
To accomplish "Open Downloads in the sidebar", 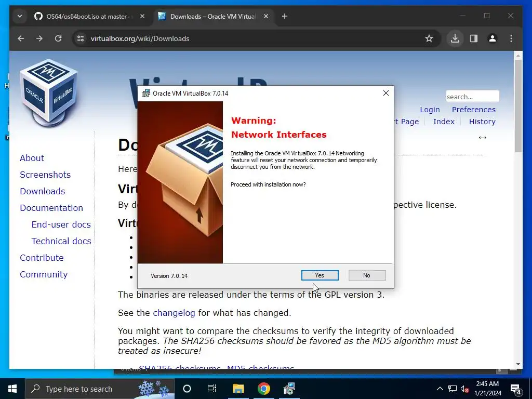I will tap(43, 191).
